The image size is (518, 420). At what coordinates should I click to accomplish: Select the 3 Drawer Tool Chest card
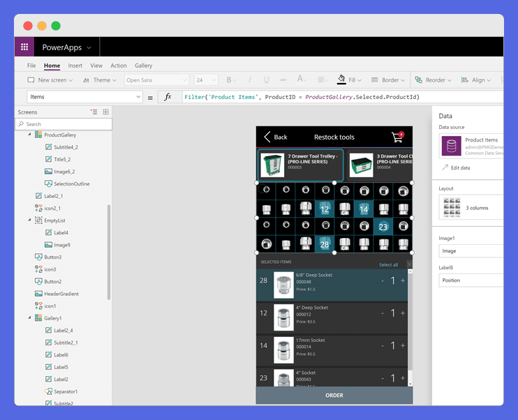point(380,165)
